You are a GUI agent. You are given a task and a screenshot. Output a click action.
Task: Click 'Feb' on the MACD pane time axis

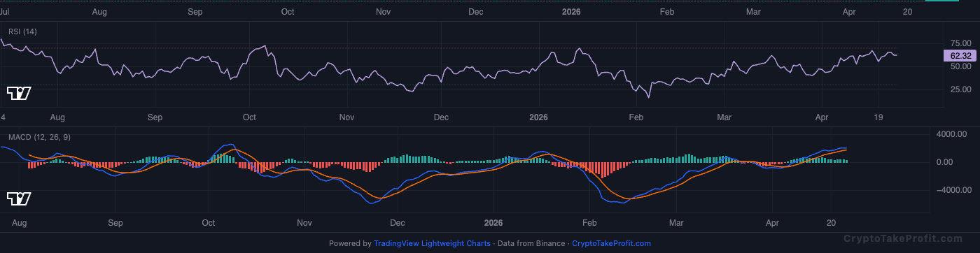pyautogui.click(x=589, y=223)
